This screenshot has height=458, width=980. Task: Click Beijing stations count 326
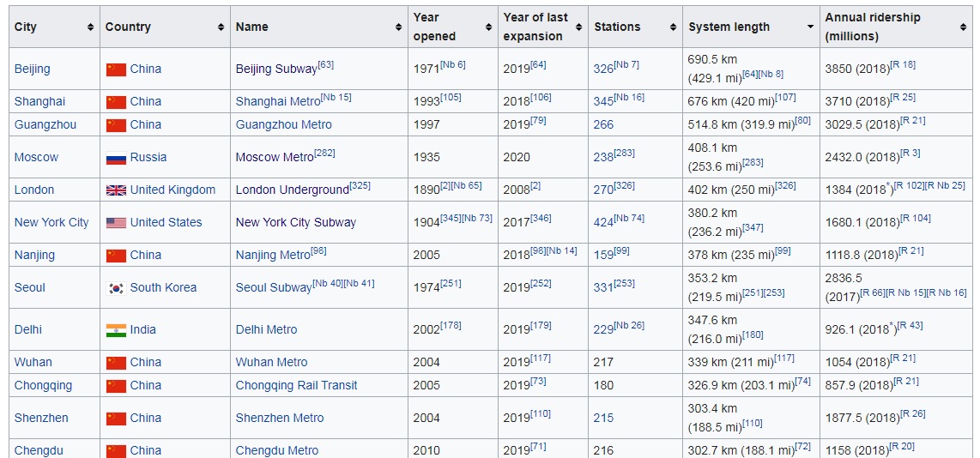(x=603, y=69)
